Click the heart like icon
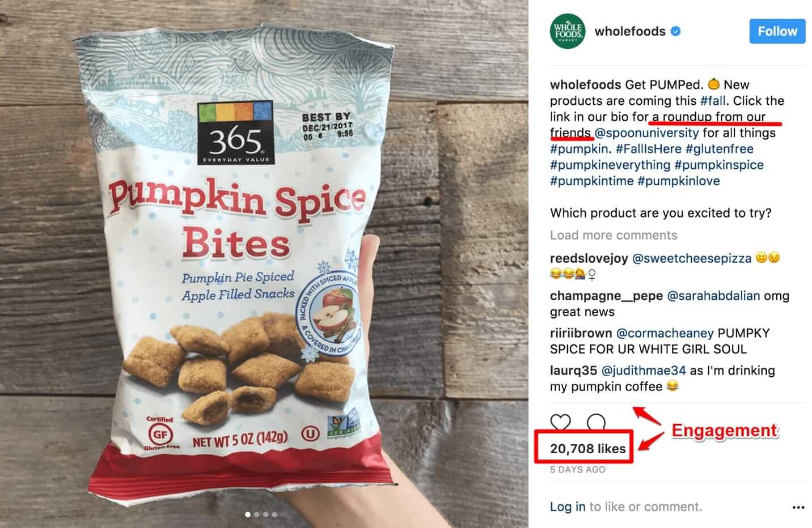Viewport: 812px width, 528px height. click(x=560, y=422)
